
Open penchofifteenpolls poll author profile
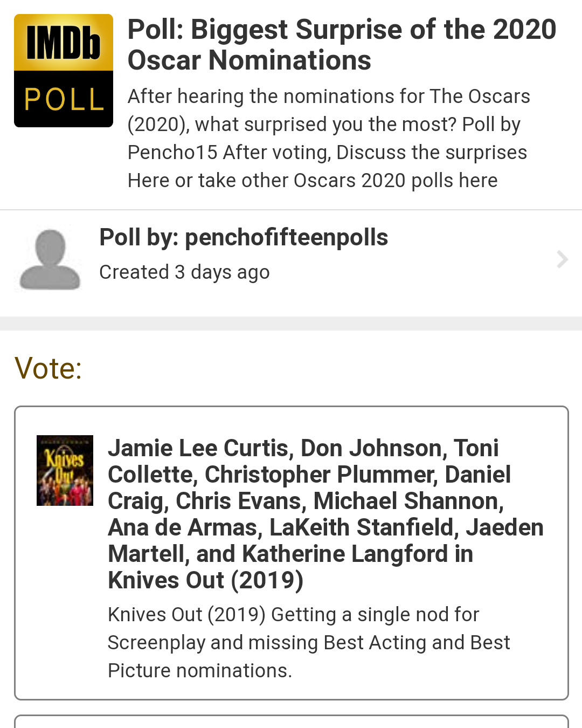[244, 237]
